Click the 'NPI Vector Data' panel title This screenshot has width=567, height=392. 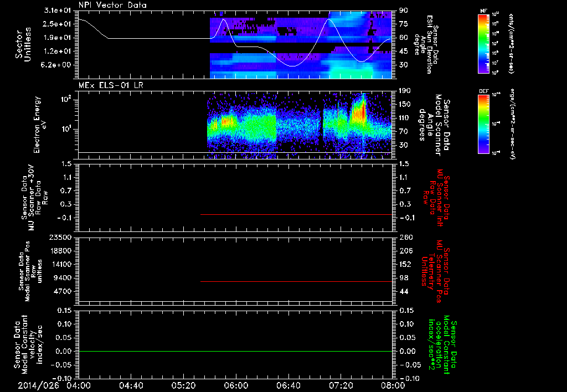[x=112, y=5]
